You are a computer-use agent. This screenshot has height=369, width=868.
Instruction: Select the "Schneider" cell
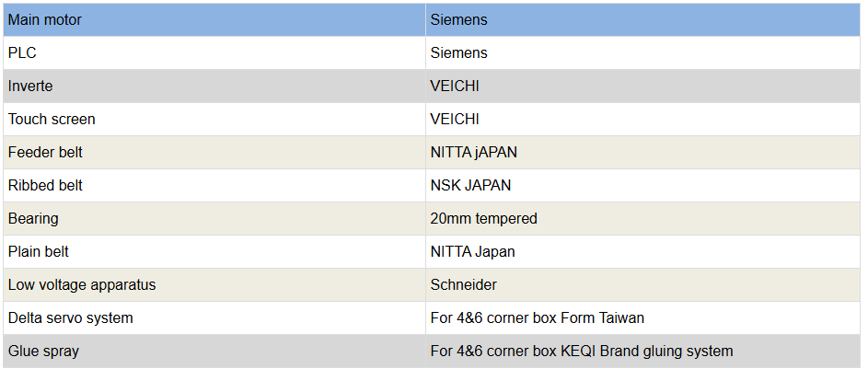[463, 284]
